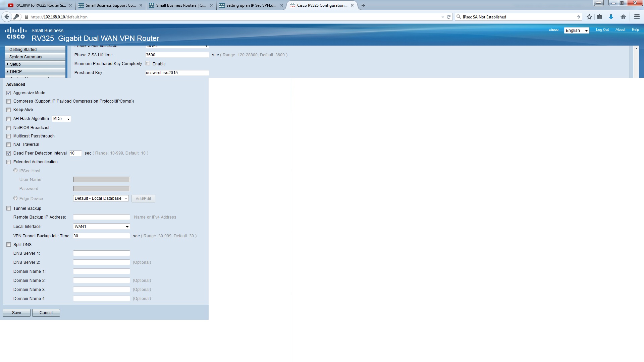This screenshot has width=644, height=362.
Task: Click the Remote Backup IP Address field
Action: 102,217
